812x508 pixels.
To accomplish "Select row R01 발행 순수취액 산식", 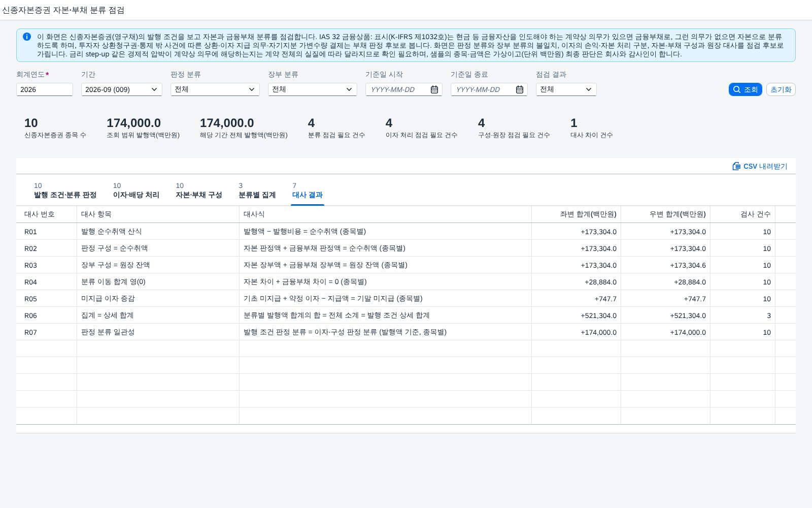I will pos(406,232).
